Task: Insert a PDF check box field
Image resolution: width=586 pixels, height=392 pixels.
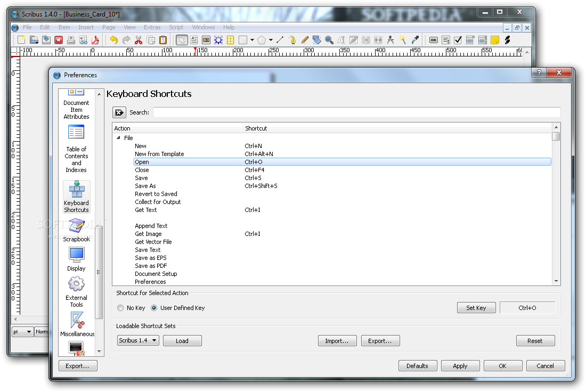Action: click(x=458, y=40)
